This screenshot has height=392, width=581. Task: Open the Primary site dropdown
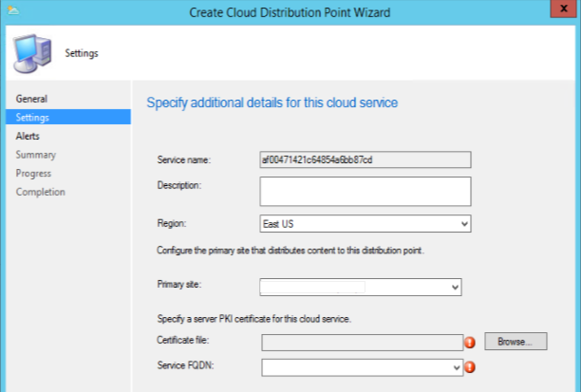click(x=455, y=286)
